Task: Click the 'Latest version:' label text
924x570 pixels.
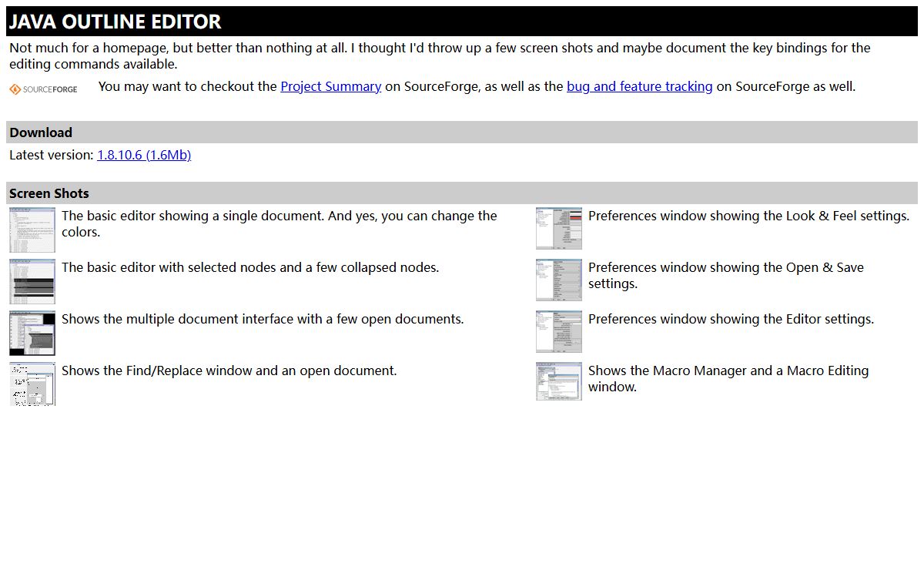Action: tap(51, 155)
